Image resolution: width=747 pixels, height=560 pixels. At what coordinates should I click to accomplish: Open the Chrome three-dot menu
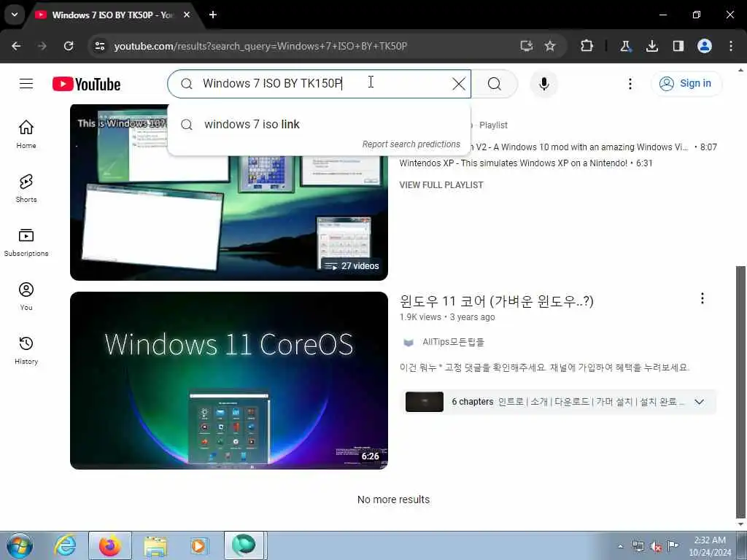(x=731, y=46)
